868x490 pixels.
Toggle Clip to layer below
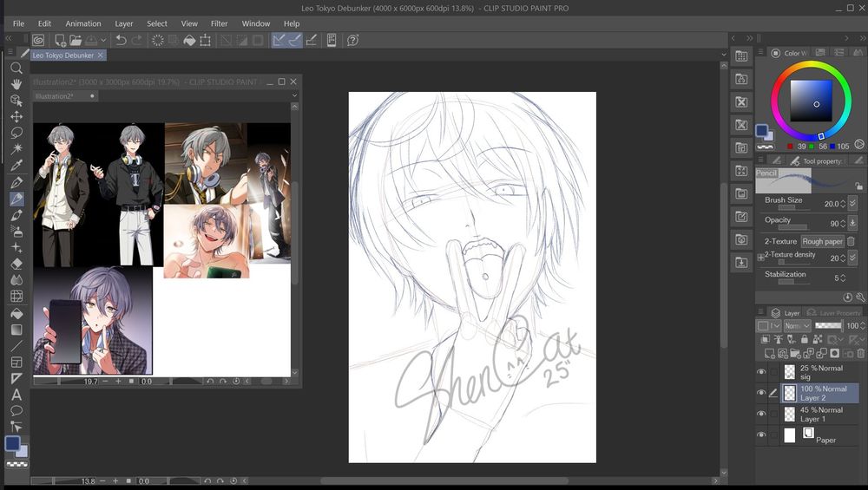pos(766,339)
